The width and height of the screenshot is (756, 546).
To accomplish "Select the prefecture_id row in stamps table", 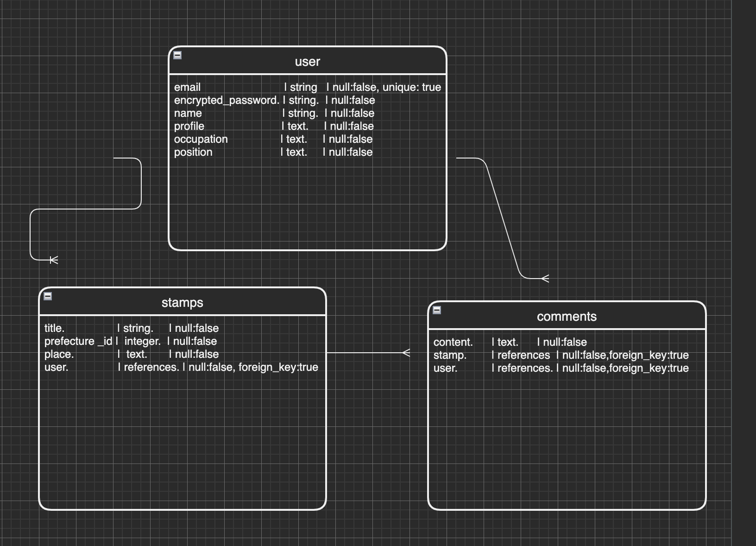I will (x=139, y=341).
